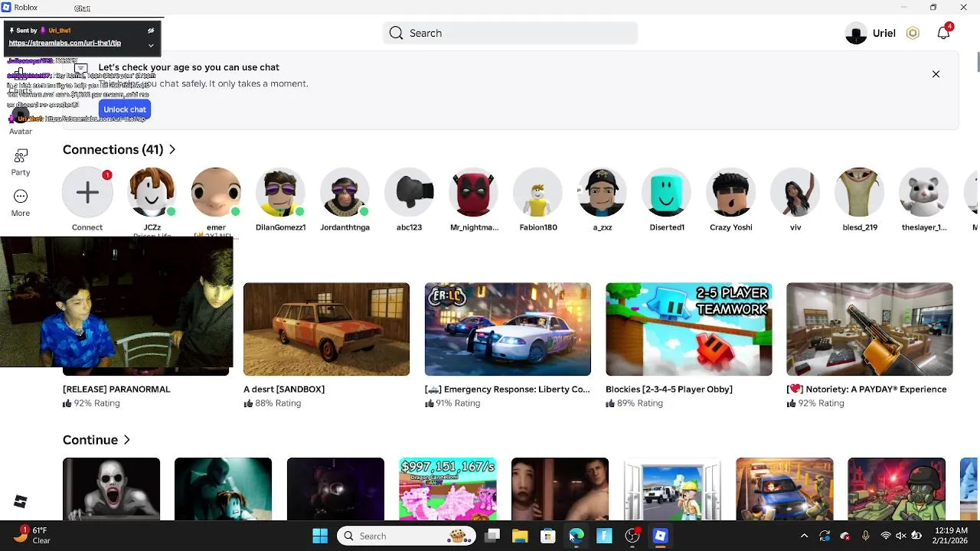Open Crazy Yoshi's connection avatar
Image resolution: width=980 pixels, height=551 pixels.
[x=730, y=192]
